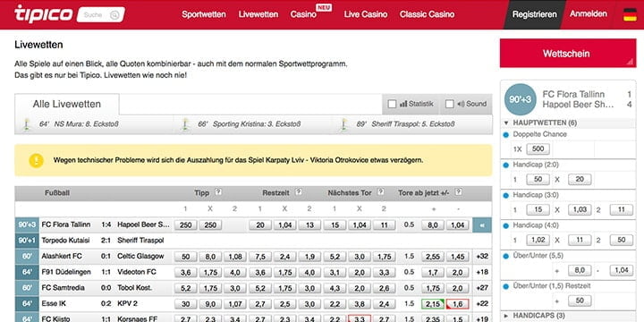Open the Sportwetten menu
The height and width of the screenshot is (322, 644).
point(204,14)
